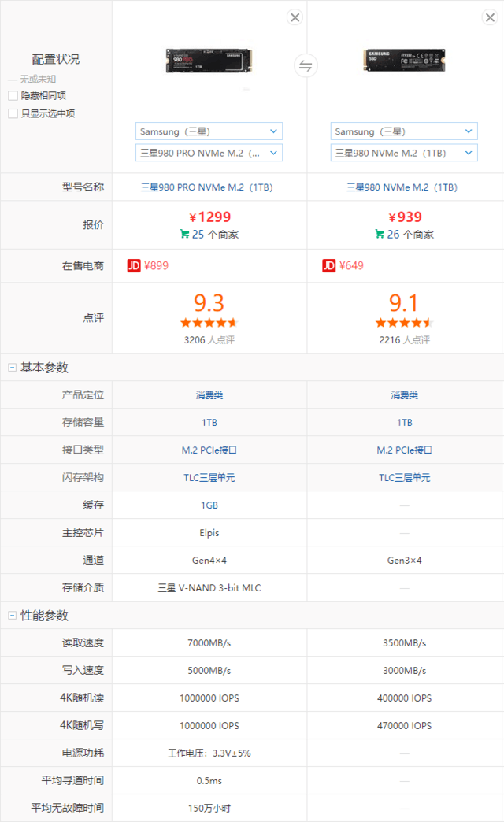
Task: Click TLC三层单元 in the 980 NVMe column
Action: point(404,478)
